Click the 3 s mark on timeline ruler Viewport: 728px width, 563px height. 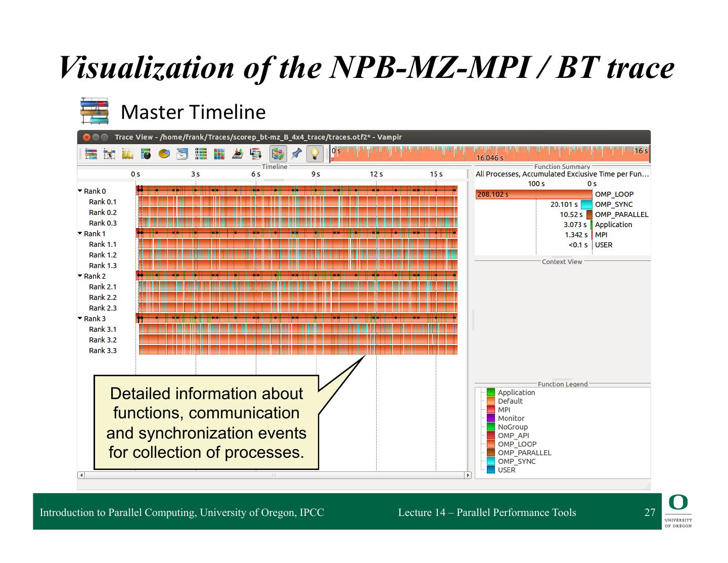click(x=196, y=174)
